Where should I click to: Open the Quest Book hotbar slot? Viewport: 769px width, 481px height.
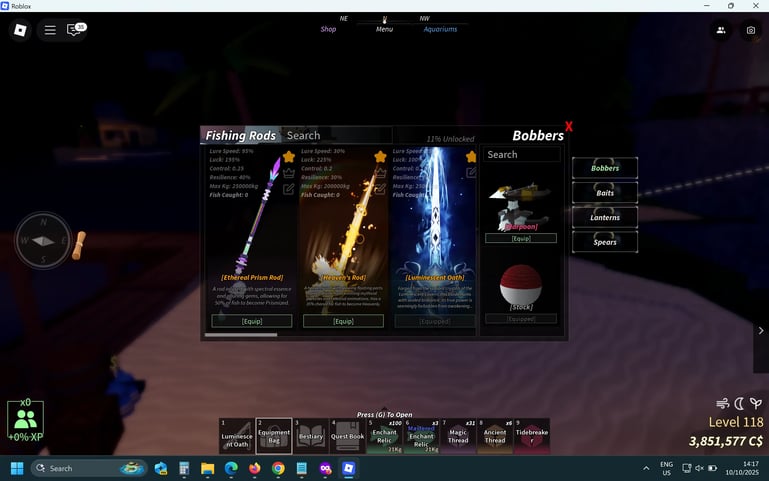348,436
